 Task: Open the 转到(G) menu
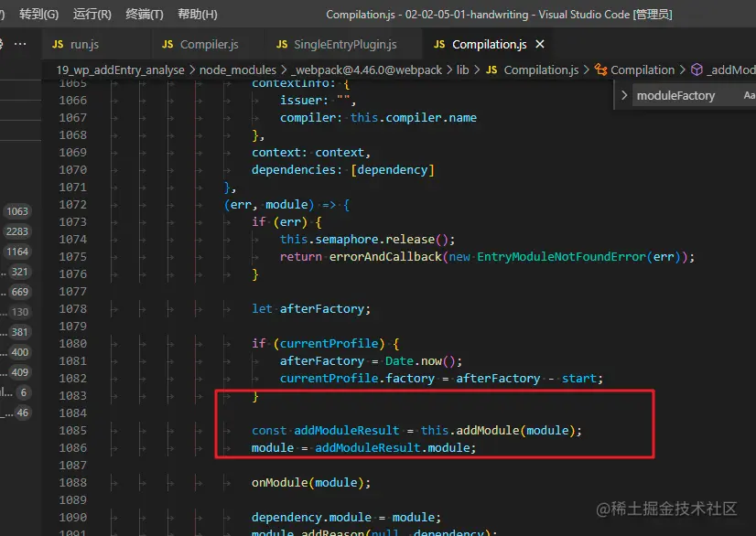[39, 15]
